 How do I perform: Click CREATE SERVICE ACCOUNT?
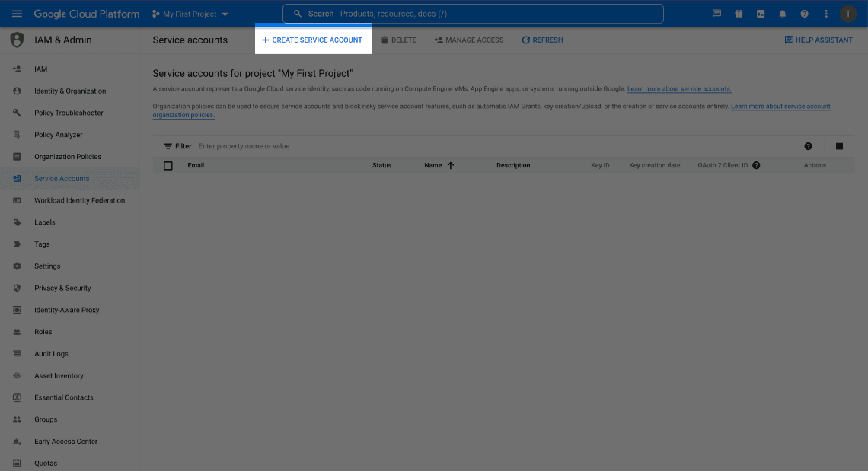click(x=313, y=39)
